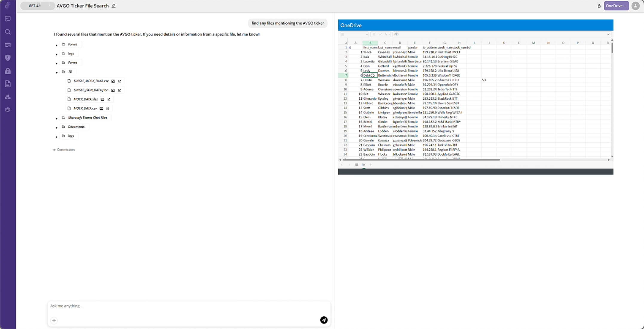
Task: Click the send message arrow button
Action: click(x=324, y=320)
